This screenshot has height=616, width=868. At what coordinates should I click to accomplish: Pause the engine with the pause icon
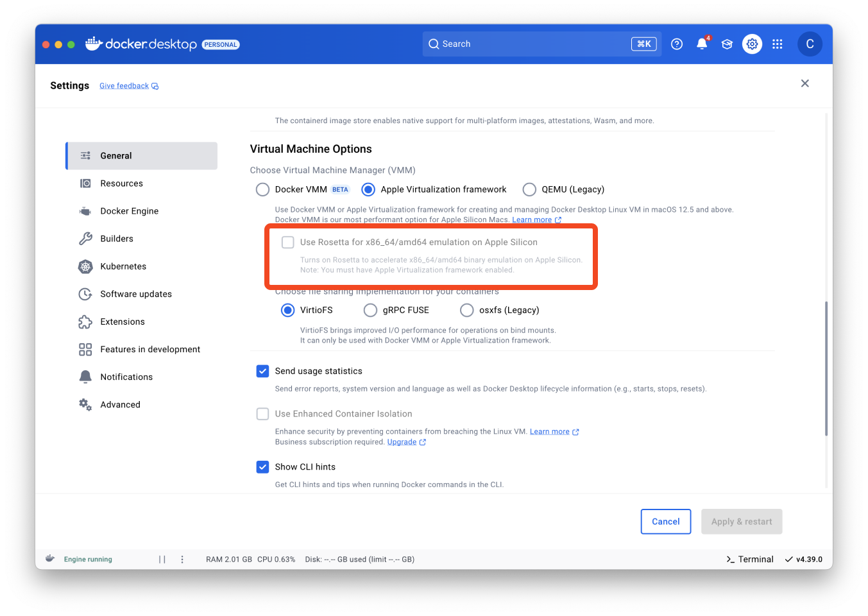(162, 560)
